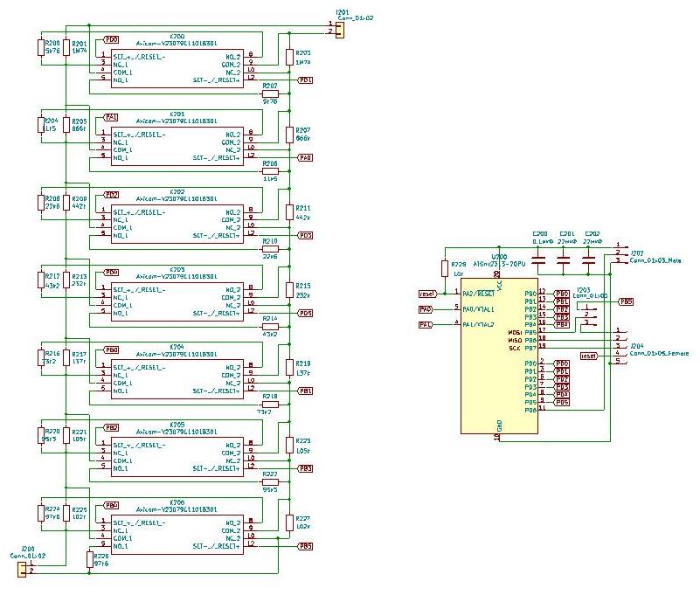700x595 pixels.
Task: Select resistor R226 below relay K206
Action: click(x=90, y=559)
